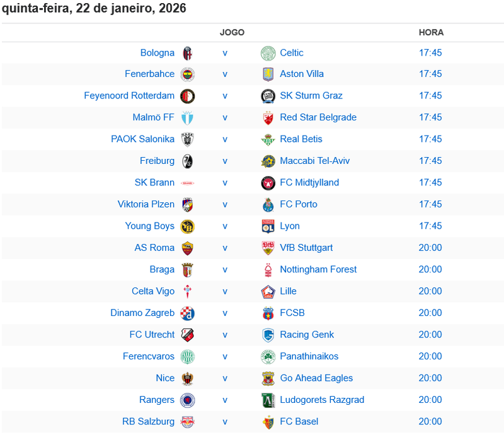The image size is (504, 442).
Task: Click the Aston Villa crest icon
Action: pyautogui.click(x=268, y=74)
